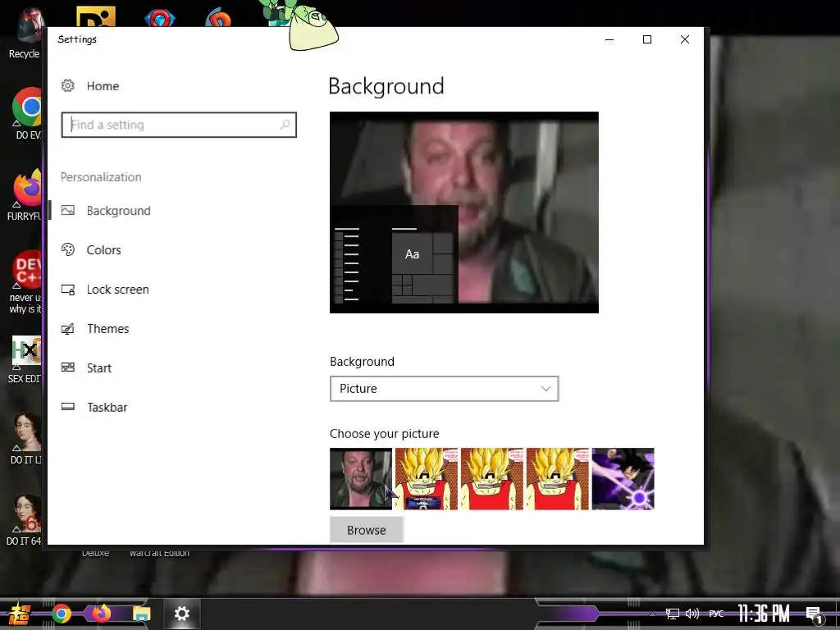Click the Settings gear taskbar button
Viewport: 840px width, 630px height.
click(181, 614)
